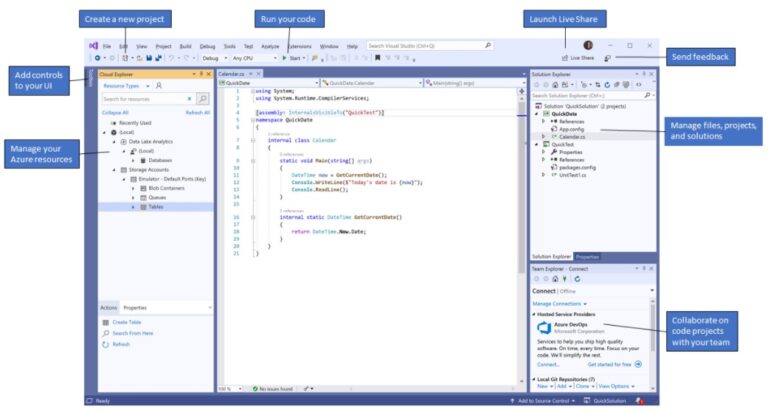The image size is (768, 412).
Task: Click the Start debugging play icon
Action: (x=284, y=58)
